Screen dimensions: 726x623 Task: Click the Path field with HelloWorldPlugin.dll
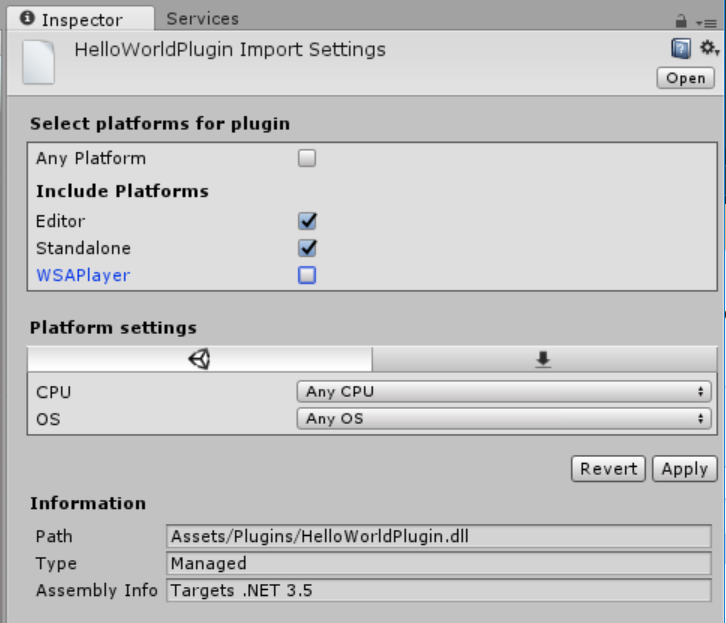438,536
